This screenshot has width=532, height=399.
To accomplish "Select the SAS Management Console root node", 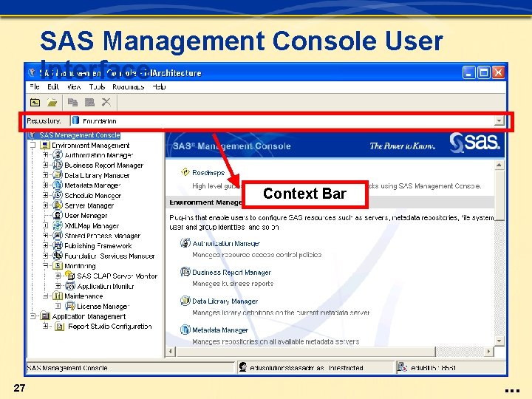I will click(x=80, y=135).
